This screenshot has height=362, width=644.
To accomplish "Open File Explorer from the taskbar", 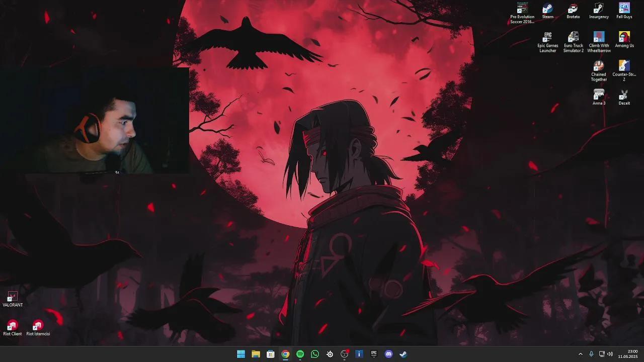I will coord(256,354).
